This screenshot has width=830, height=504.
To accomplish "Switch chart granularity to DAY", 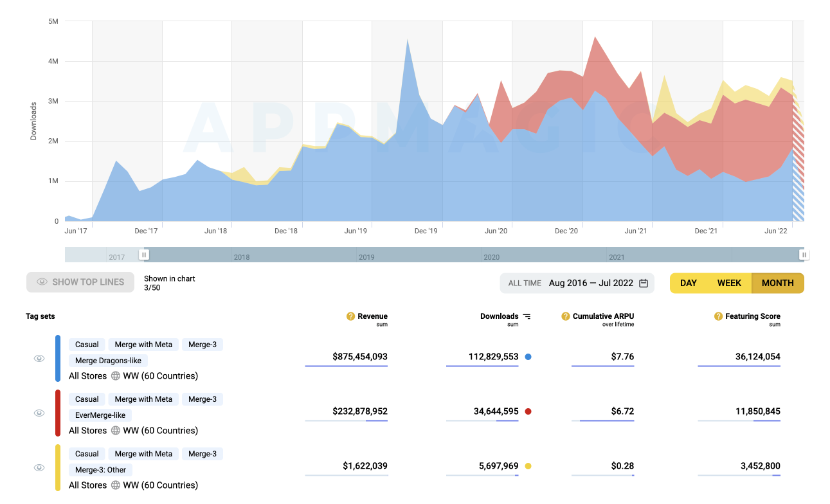I will click(689, 283).
